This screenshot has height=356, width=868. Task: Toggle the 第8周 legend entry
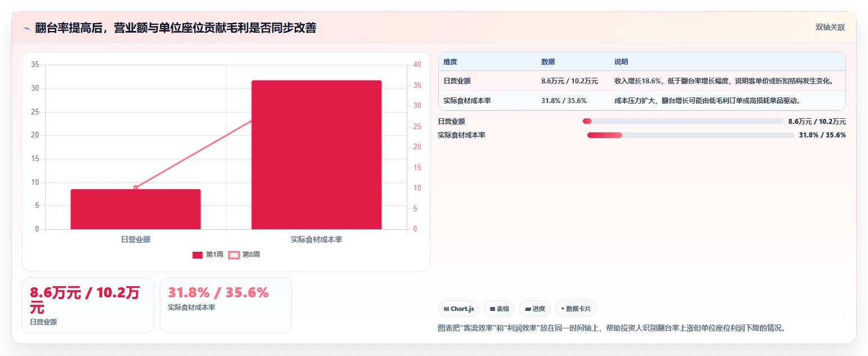244,255
